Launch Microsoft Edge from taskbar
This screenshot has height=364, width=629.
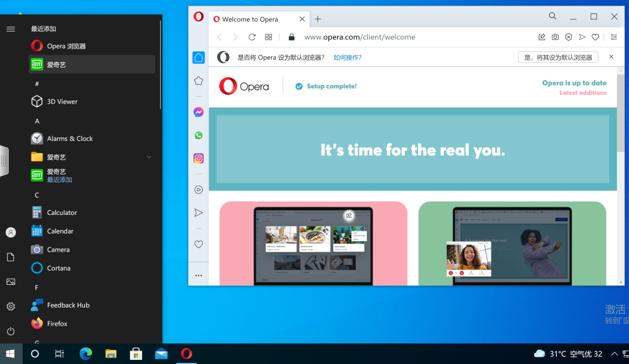tap(86, 354)
